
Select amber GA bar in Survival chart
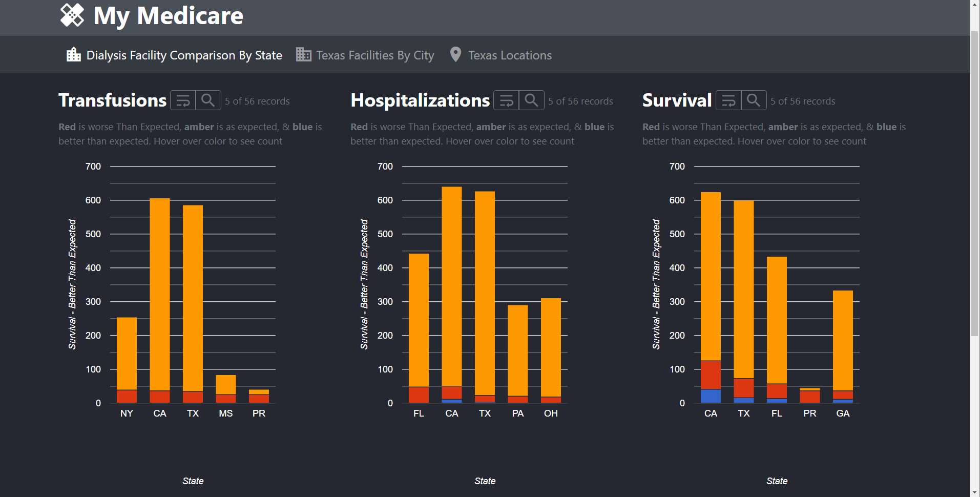(x=843, y=341)
